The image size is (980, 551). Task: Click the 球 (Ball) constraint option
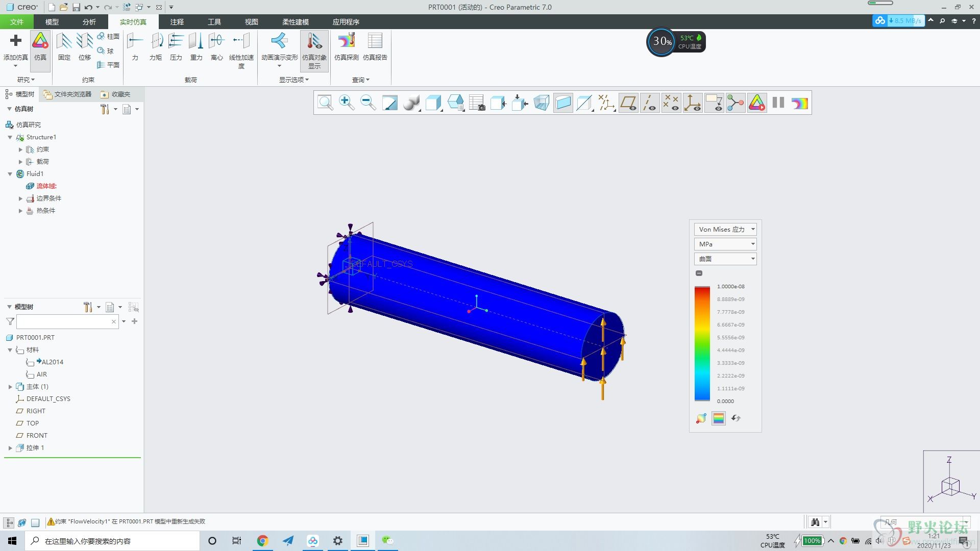106,51
